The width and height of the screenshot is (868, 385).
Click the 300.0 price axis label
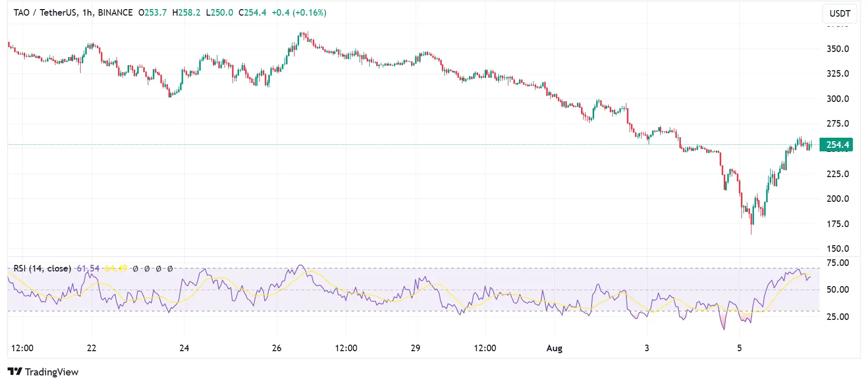coord(837,99)
